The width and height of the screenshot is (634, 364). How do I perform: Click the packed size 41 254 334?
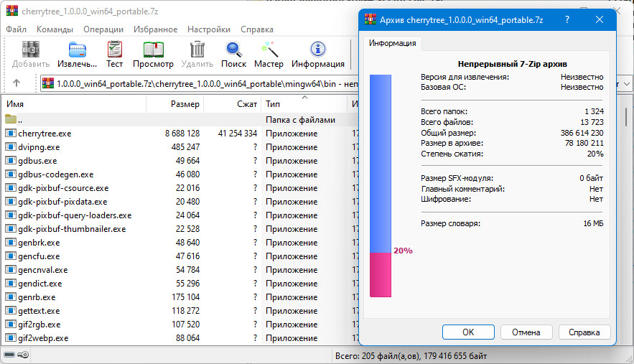point(238,133)
